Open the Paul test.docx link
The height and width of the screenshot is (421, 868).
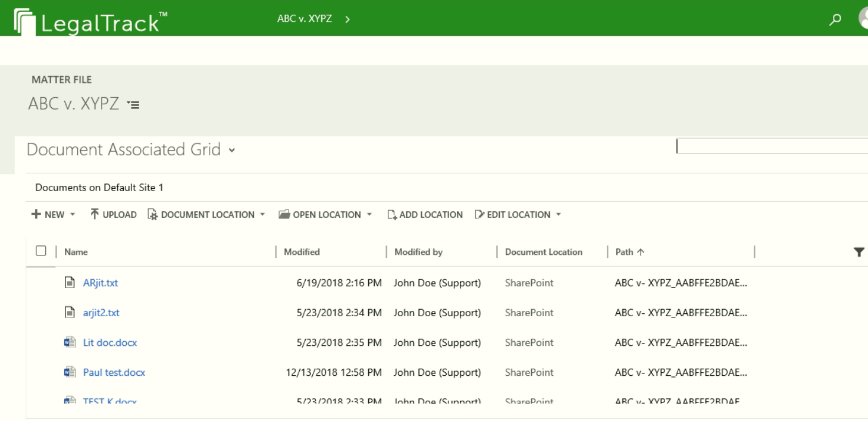coord(114,372)
